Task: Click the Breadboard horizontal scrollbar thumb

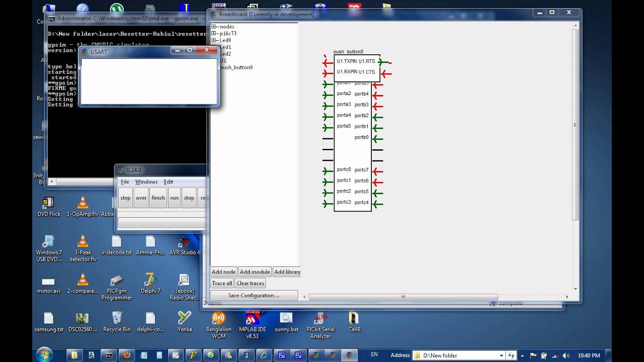Action: coord(403,297)
